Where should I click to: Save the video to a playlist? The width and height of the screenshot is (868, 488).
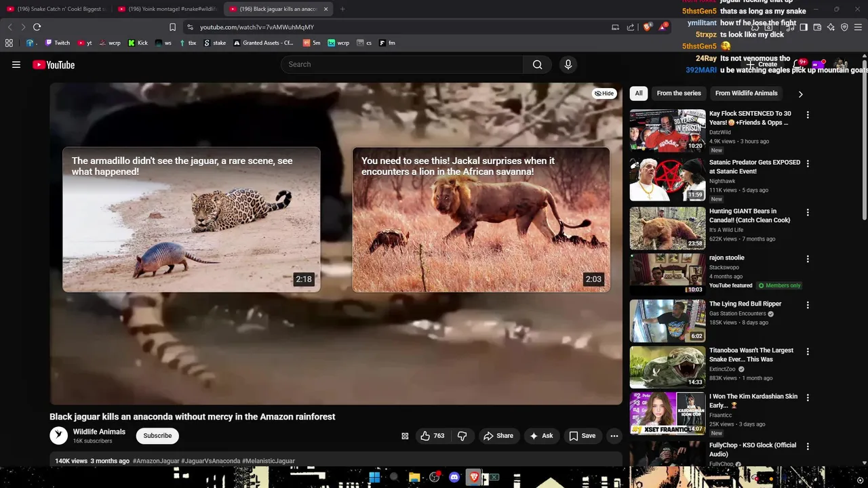point(583,436)
